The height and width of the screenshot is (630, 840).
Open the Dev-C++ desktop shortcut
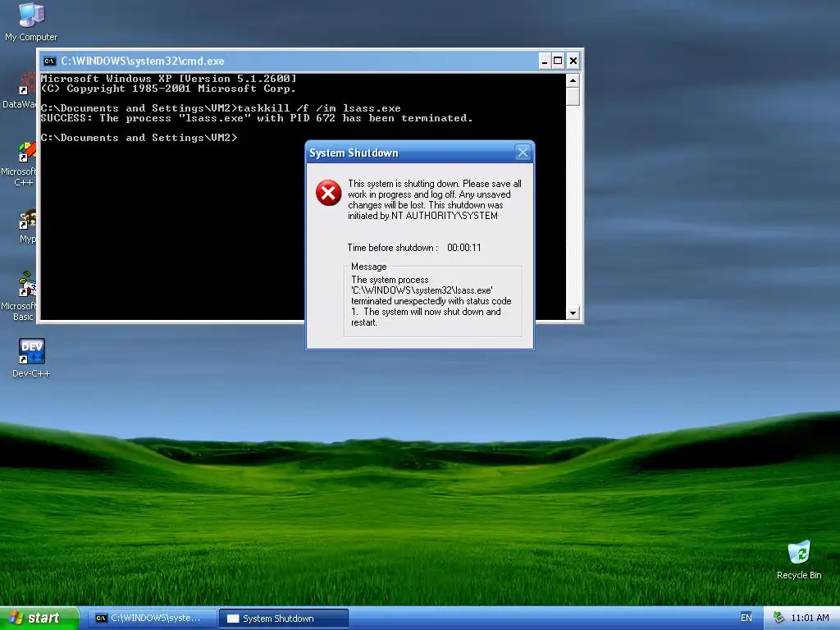coord(31,358)
